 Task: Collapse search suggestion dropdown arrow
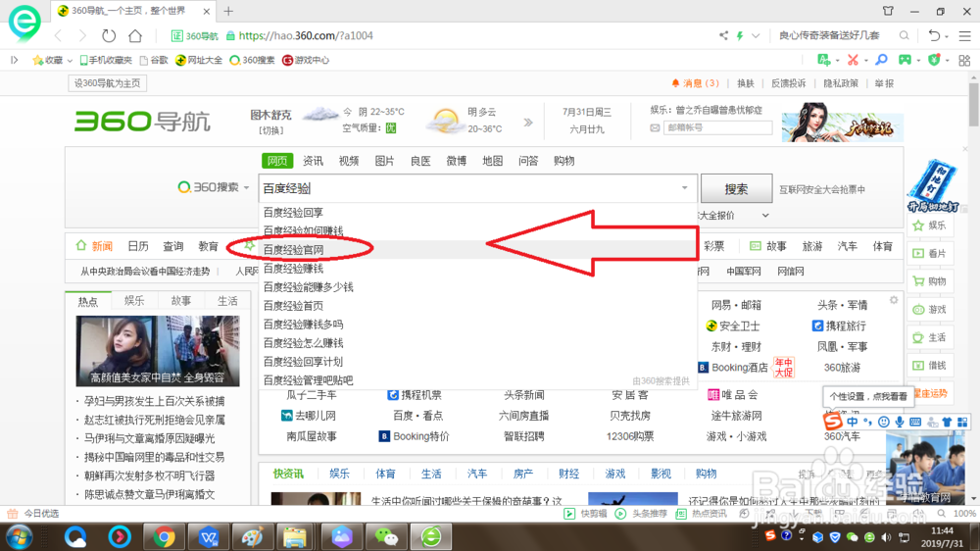(x=684, y=187)
